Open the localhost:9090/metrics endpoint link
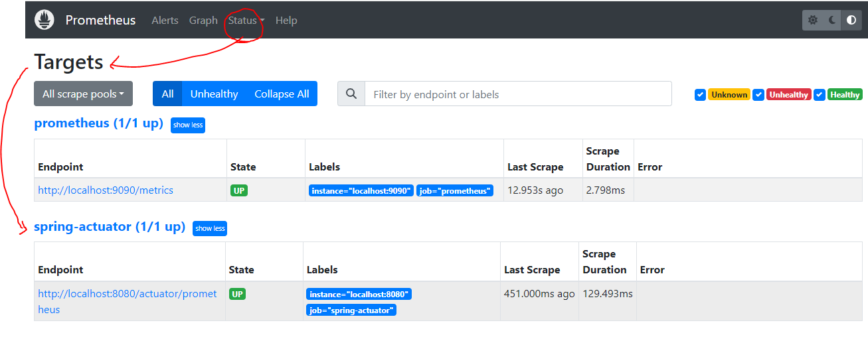This screenshot has height=339, width=868. 106,190
